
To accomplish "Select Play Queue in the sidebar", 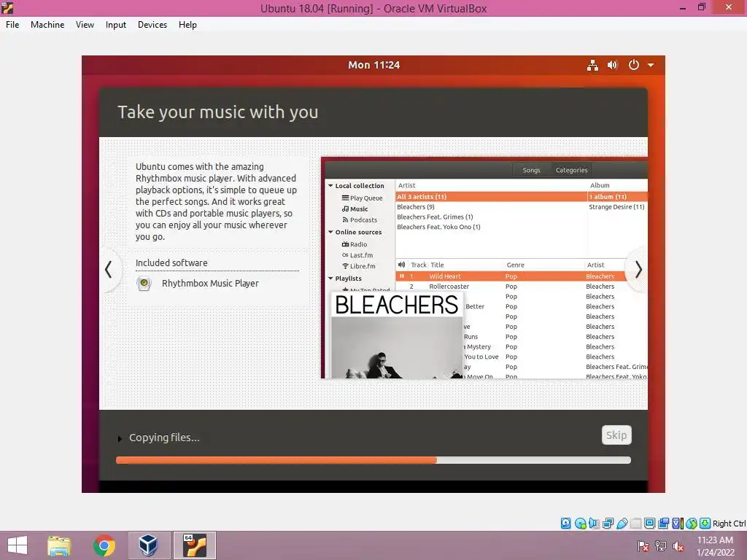I will [362, 198].
